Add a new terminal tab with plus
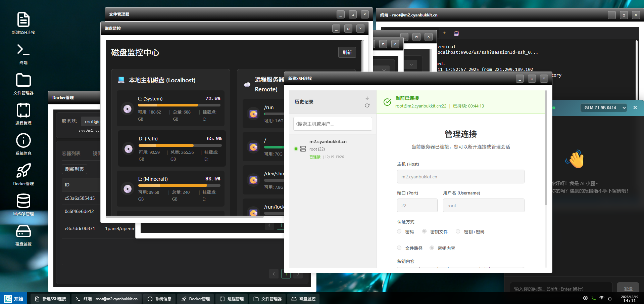 click(444, 33)
